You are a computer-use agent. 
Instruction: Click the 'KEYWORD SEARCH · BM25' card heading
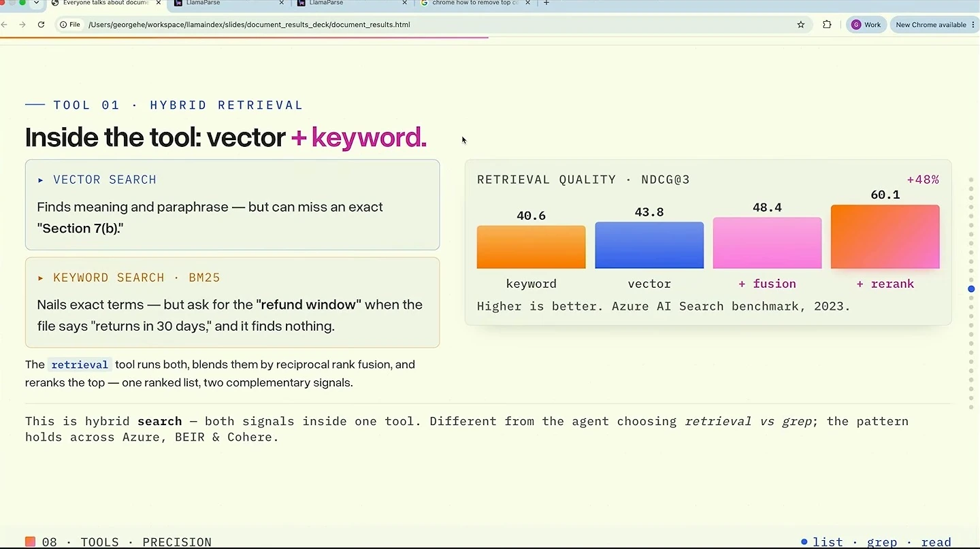click(x=137, y=278)
